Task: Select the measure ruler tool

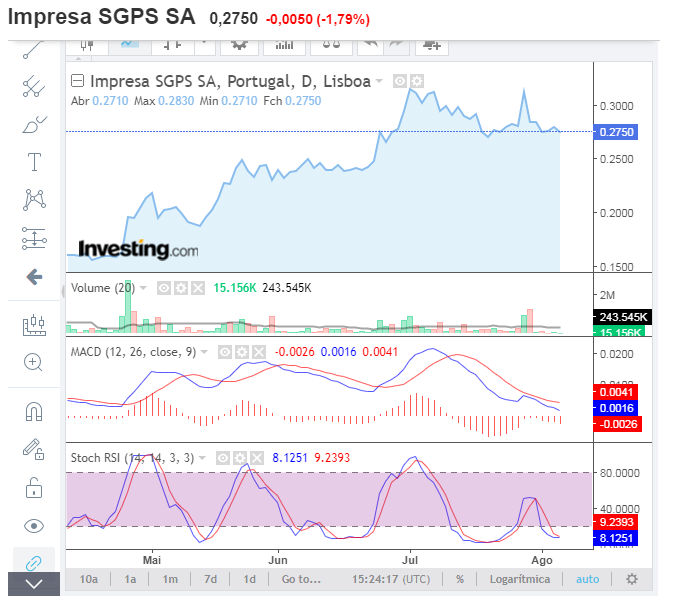Action: tap(34, 325)
